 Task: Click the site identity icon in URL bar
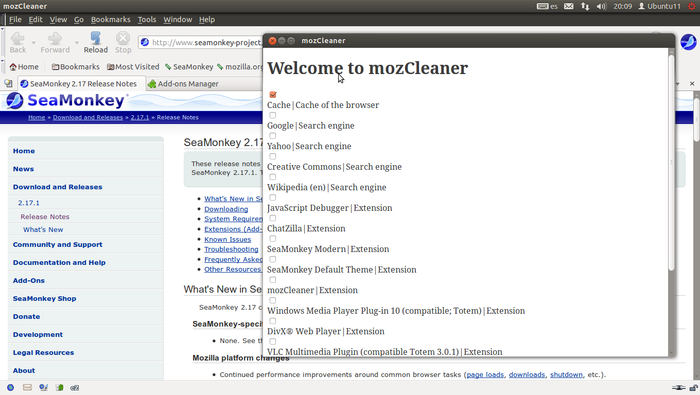[145, 42]
